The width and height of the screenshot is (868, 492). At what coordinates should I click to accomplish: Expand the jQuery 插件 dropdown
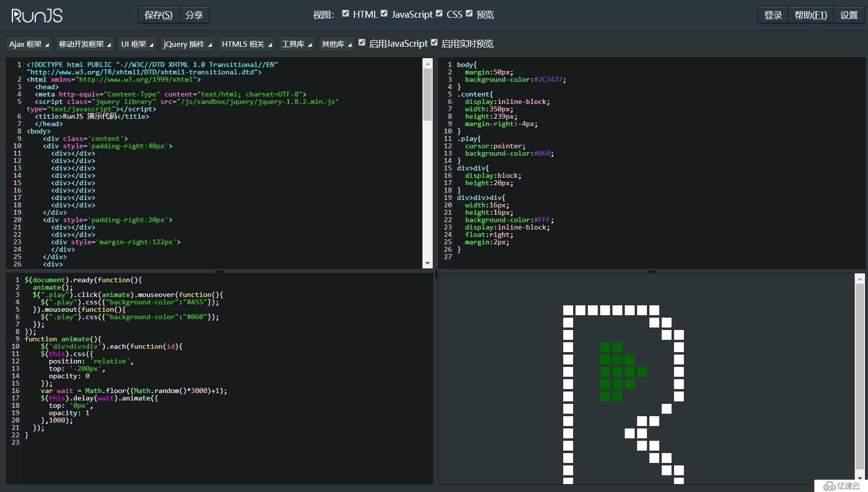188,44
